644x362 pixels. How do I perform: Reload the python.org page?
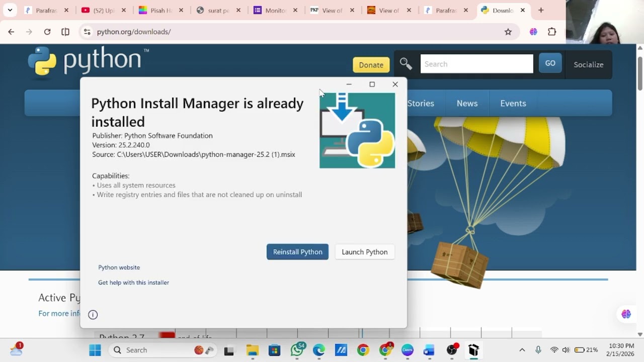(47, 32)
